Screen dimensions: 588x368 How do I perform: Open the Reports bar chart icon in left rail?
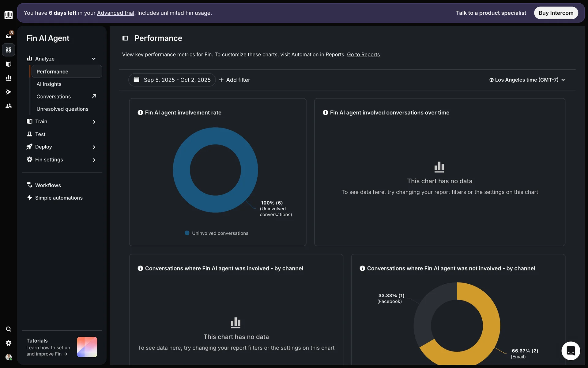pyautogui.click(x=9, y=78)
